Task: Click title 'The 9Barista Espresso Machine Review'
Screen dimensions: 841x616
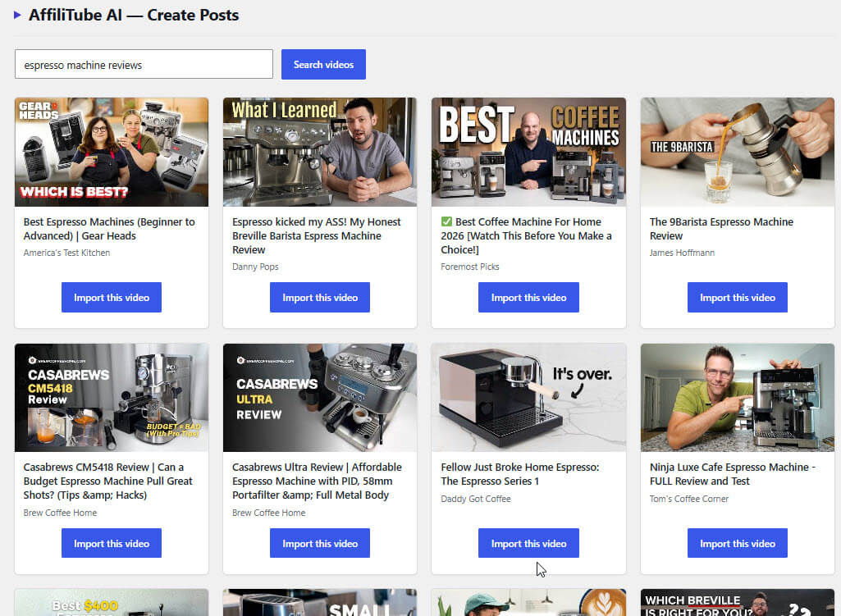Action: (721, 229)
